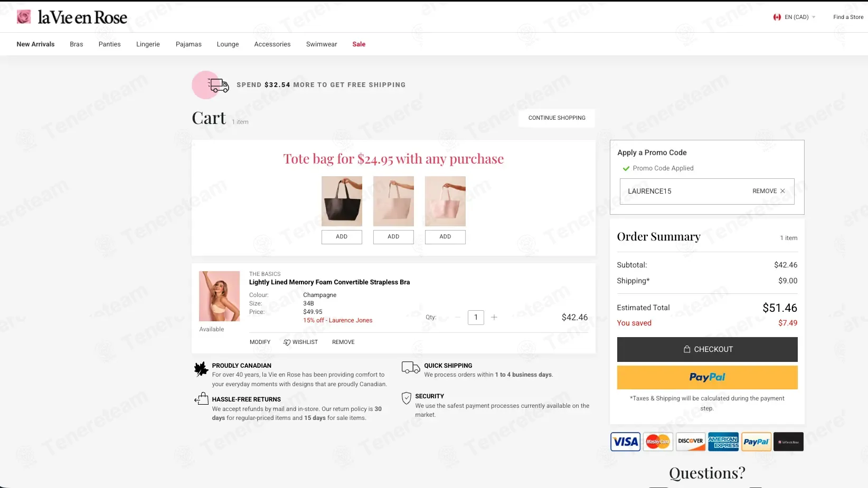Click the Visa card icon
Viewport: 868px width, 488px height.
[625, 442]
